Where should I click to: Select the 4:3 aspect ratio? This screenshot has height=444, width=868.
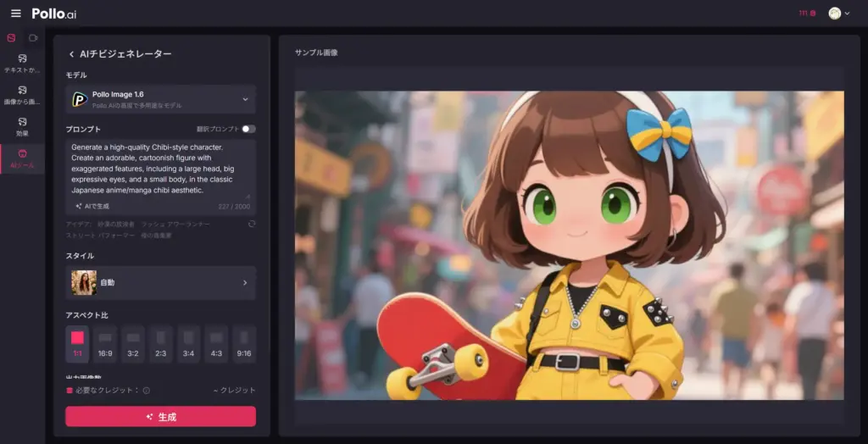point(216,344)
